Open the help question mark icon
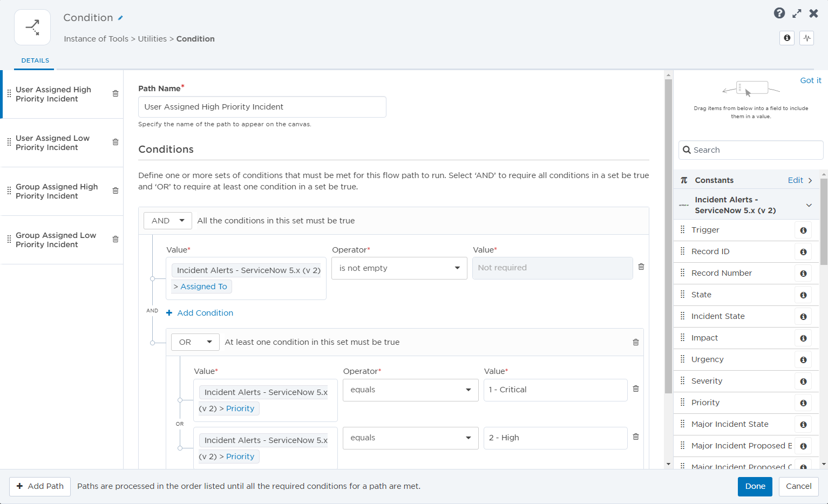Screen dimensions: 828x504 (779, 13)
